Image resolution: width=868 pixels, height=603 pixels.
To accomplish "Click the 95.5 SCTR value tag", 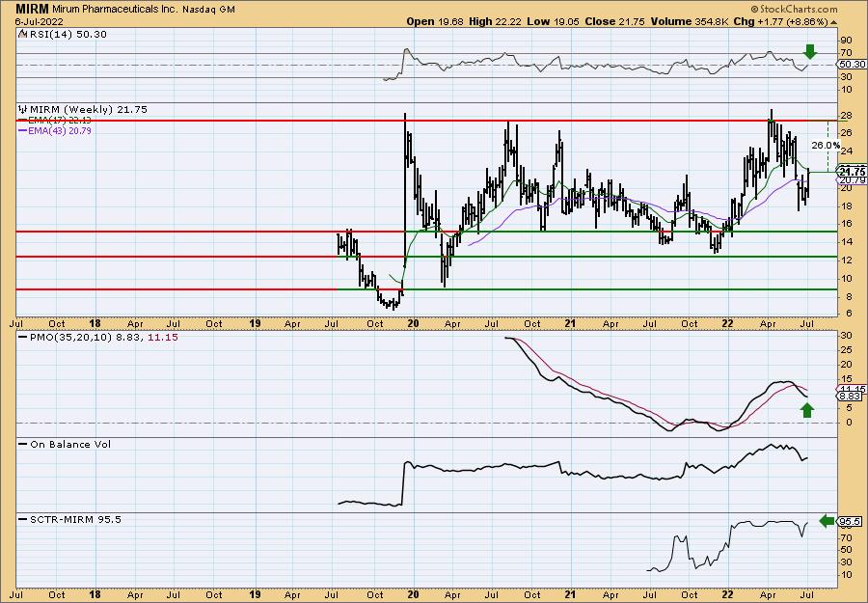I will point(851,522).
